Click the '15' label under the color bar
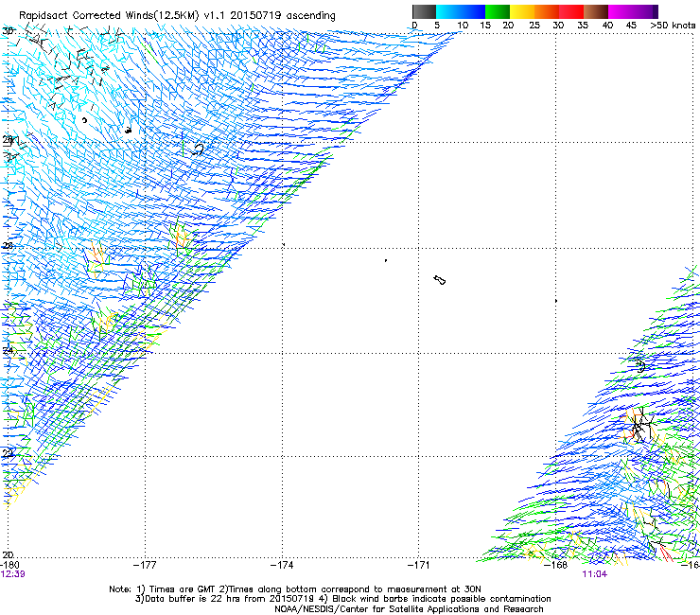The width and height of the screenshot is (700, 615). 485,26
